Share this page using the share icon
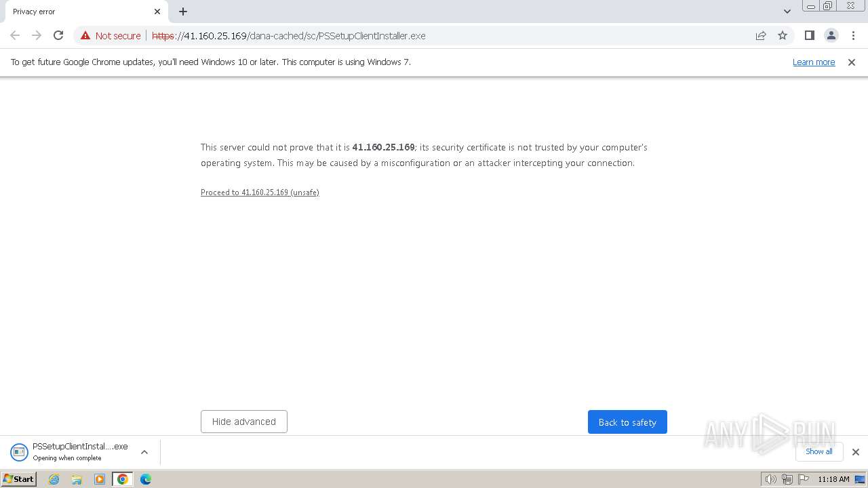This screenshot has height=488, width=868. [761, 35]
